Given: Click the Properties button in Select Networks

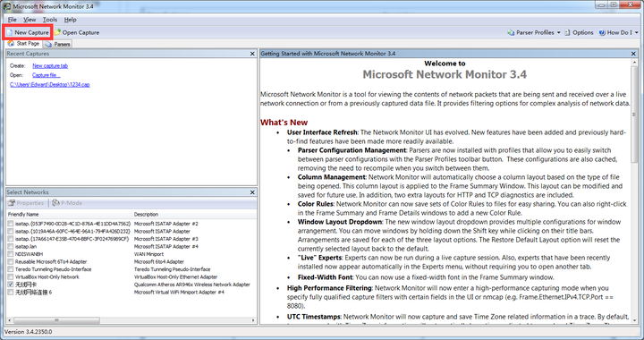Looking at the screenshot, I should (26, 203).
